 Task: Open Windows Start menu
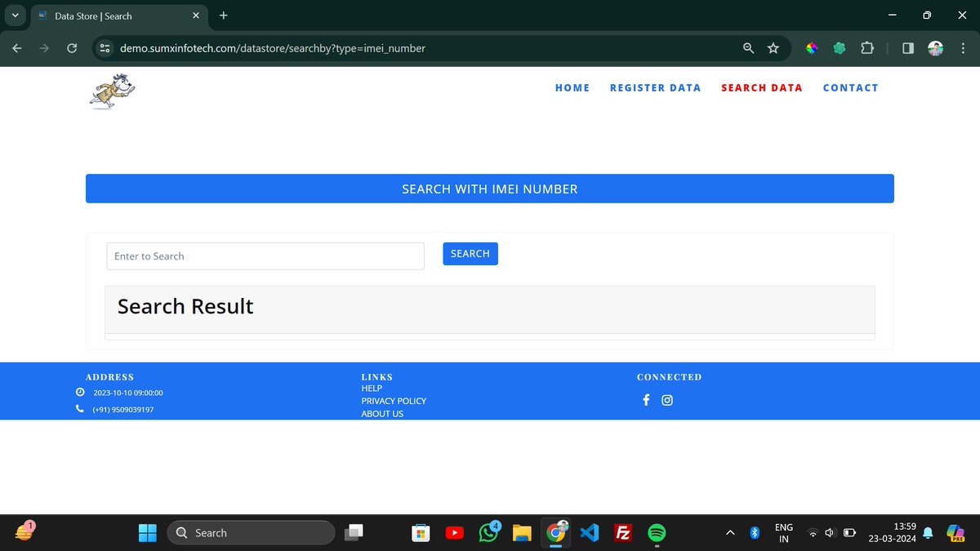pos(148,533)
